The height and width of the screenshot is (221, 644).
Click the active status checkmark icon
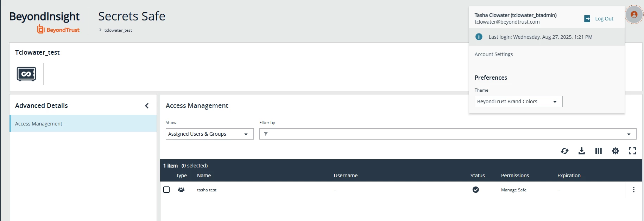coord(475,190)
